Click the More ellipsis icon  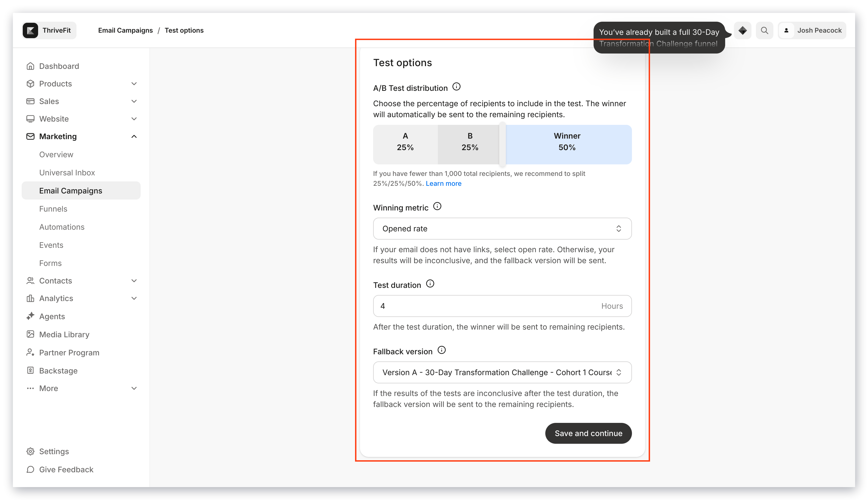(30, 388)
